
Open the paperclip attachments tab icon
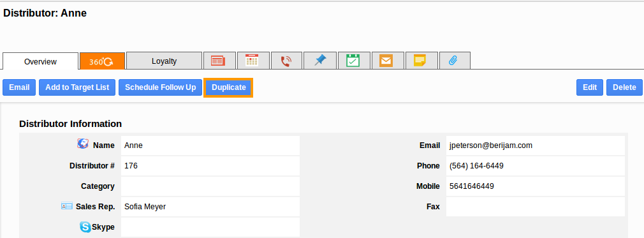pyautogui.click(x=455, y=61)
